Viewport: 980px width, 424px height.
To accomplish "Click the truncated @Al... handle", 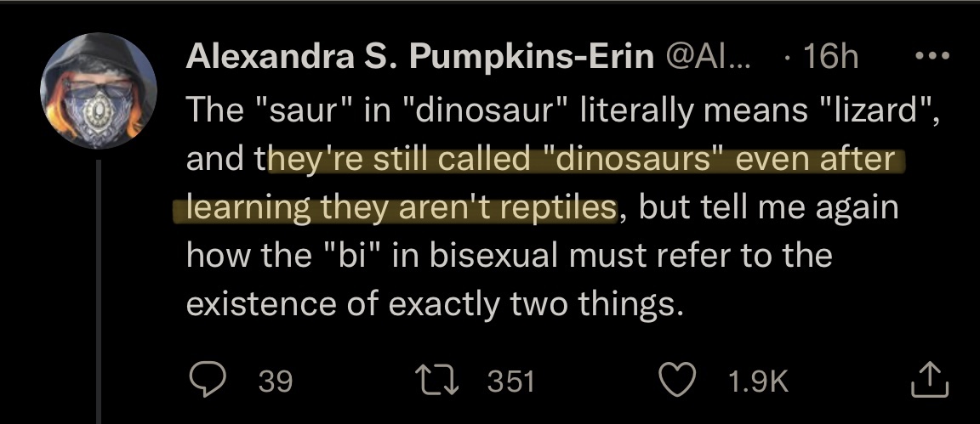I will [710, 58].
